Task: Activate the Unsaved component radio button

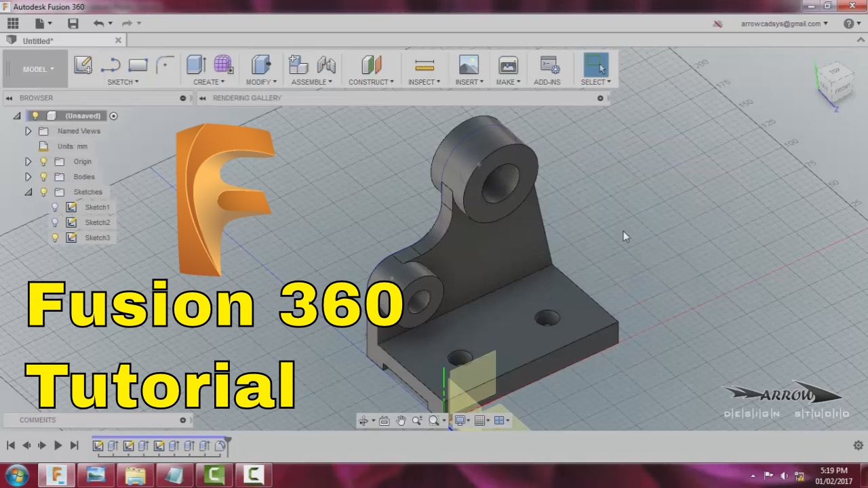Action: click(x=113, y=116)
